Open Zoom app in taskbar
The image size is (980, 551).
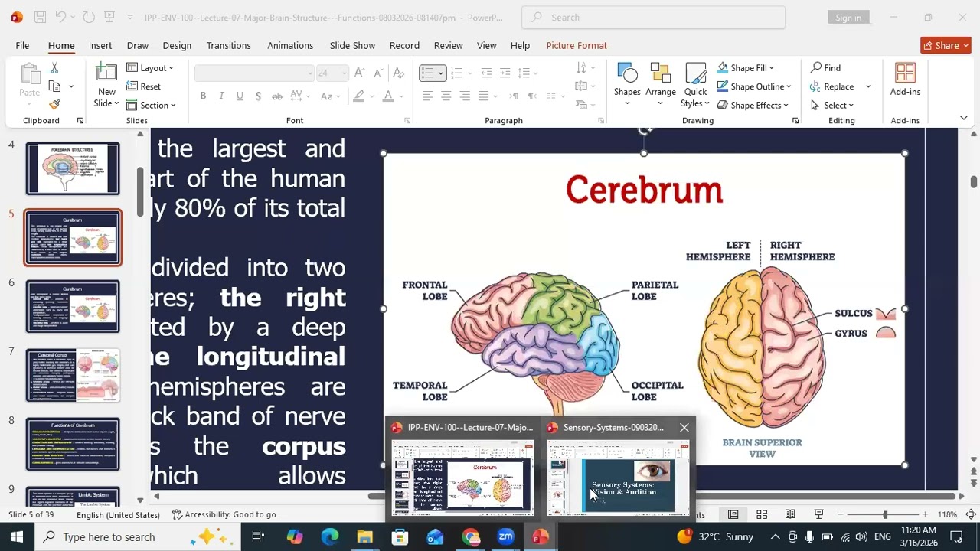click(x=505, y=536)
